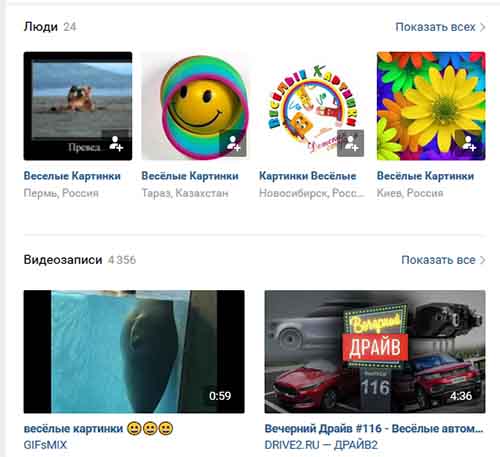
Task: Click the colorful flowers avatar thumbnail
Action: pyautogui.click(x=431, y=106)
